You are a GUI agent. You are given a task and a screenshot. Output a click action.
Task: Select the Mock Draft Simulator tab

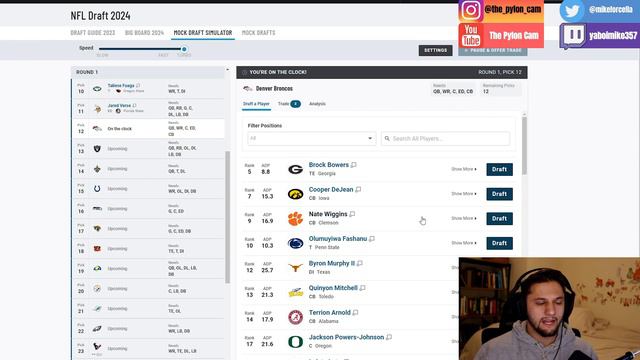[203, 33]
